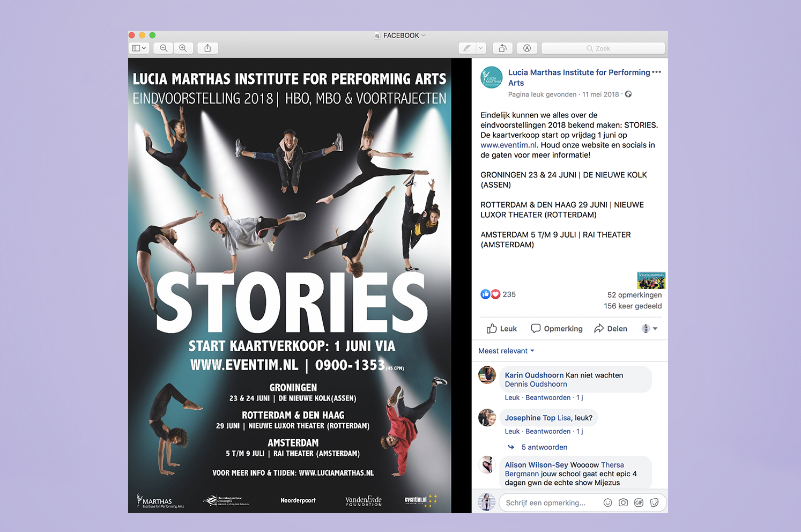Click VandenEnde Foundation logo on poster

(x=364, y=501)
